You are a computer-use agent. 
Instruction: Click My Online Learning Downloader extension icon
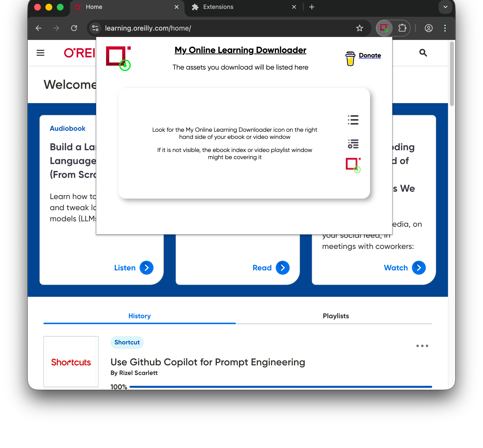click(x=384, y=28)
